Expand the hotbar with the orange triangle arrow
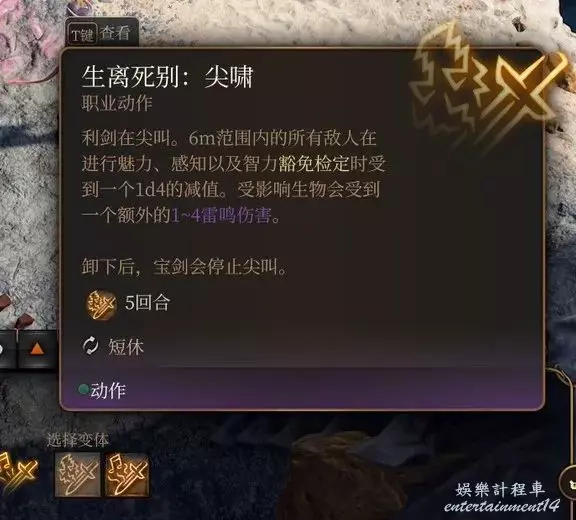This screenshot has width=576, height=520. pyautogui.click(x=37, y=349)
